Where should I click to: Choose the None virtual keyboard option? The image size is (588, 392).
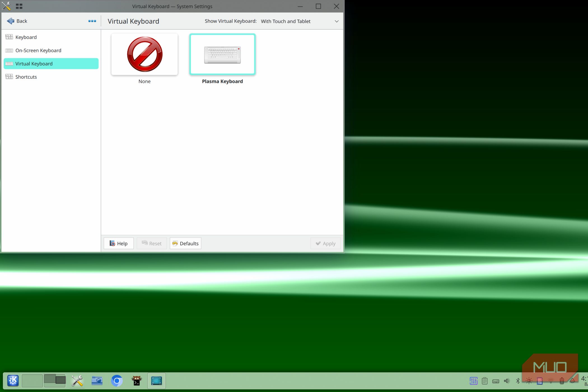144,54
